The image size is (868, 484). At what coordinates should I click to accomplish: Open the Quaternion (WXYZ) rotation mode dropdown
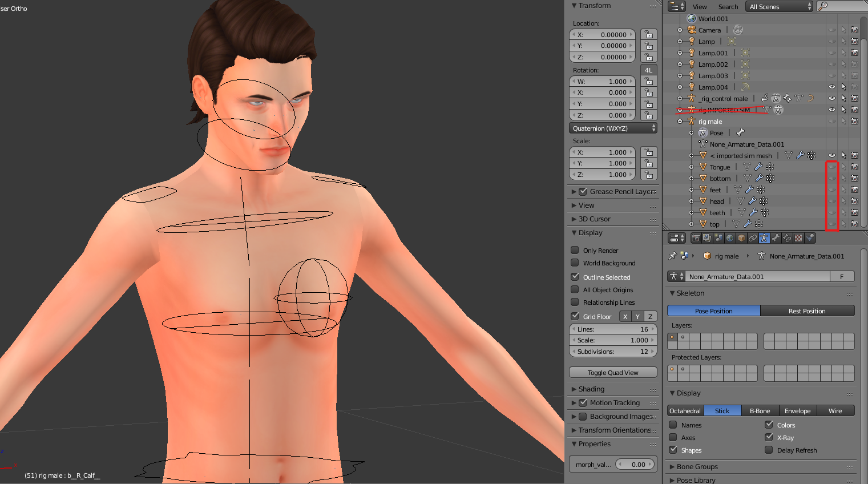pos(613,128)
